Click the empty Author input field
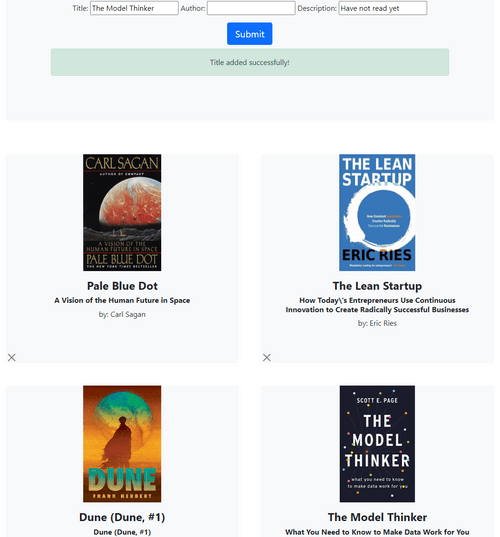 click(251, 8)
